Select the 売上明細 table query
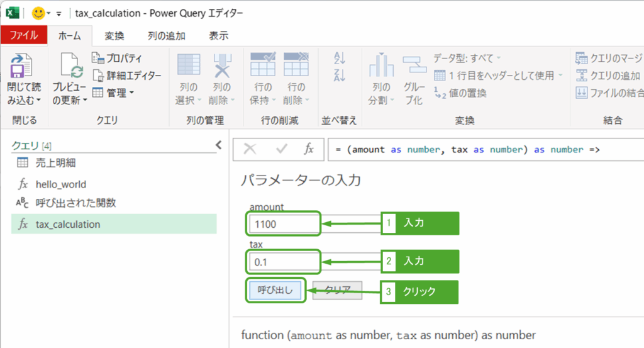The image size is (644, 348). [55, 163]
